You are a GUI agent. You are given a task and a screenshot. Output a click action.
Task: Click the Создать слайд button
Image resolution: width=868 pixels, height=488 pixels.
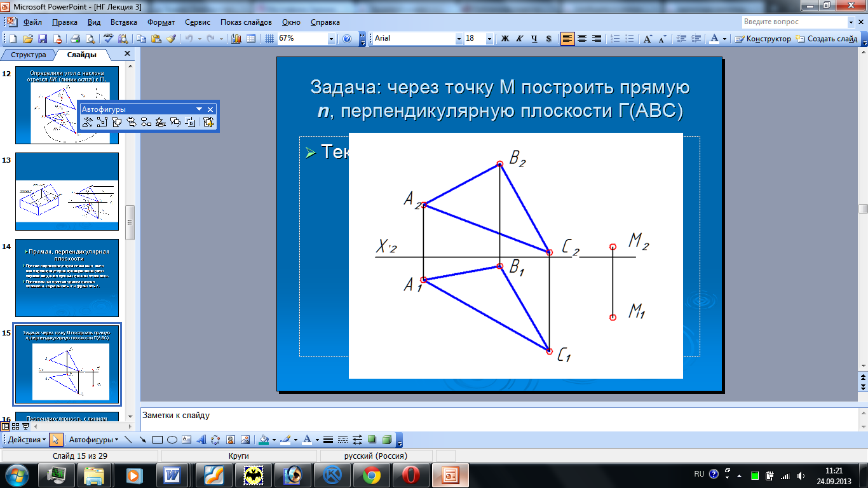[x=827, y=39]
